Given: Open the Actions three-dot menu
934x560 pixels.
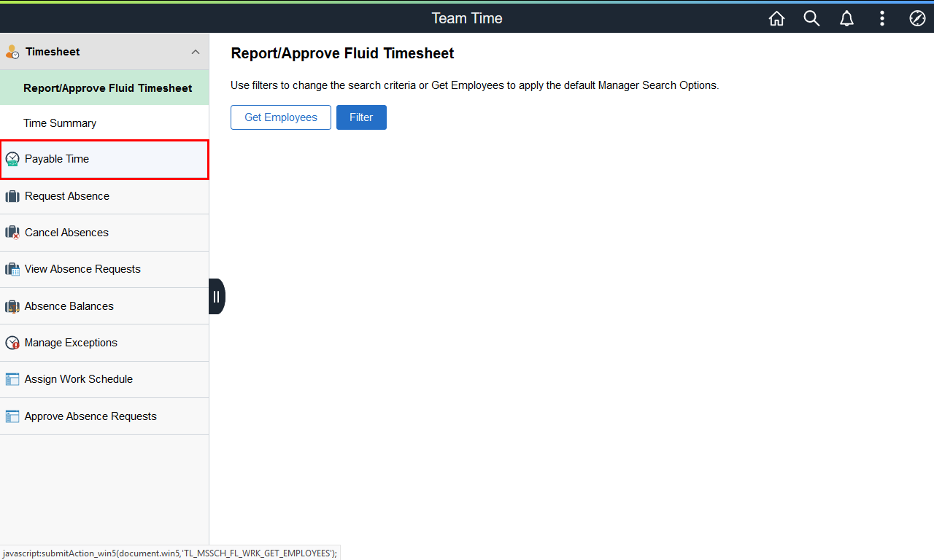Looking at the screenshot, I should pyautogui.click(x=882, y=19).
